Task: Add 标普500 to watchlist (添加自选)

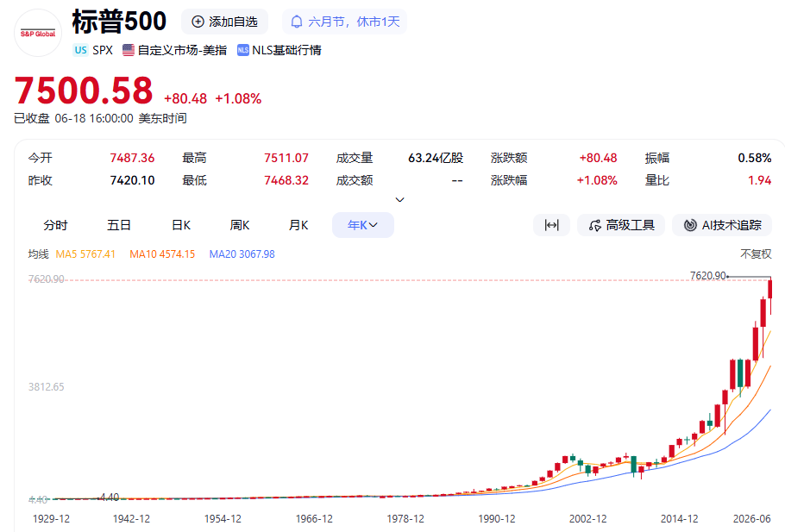Action: pyautogui.click(x=224, y=22)
